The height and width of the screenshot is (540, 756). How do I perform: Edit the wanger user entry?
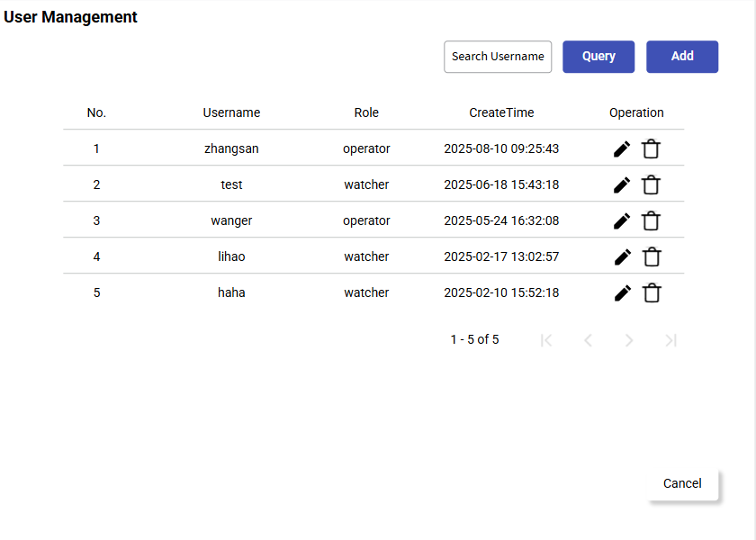(622, 221)
